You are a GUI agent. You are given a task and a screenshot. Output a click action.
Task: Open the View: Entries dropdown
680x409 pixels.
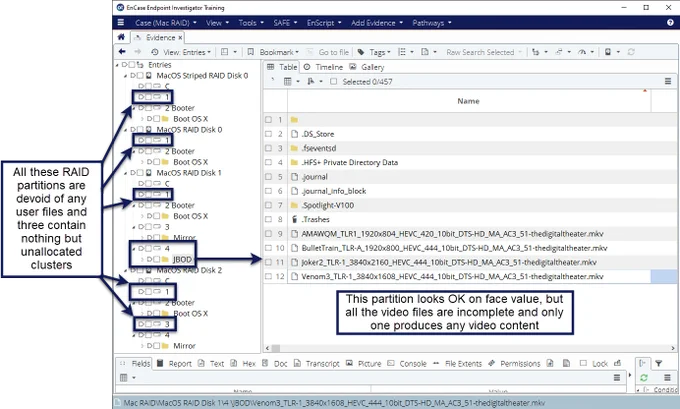point(186,52)
